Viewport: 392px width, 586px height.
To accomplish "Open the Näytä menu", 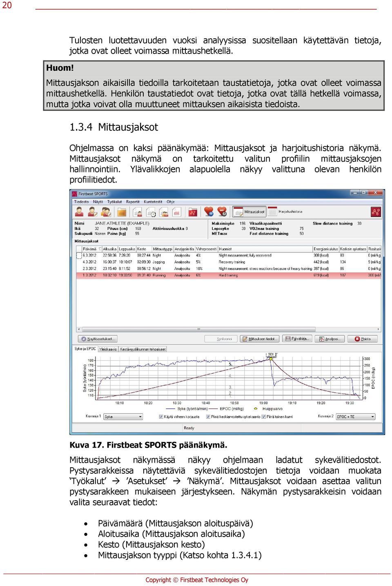I will click(x=98, y=202).
